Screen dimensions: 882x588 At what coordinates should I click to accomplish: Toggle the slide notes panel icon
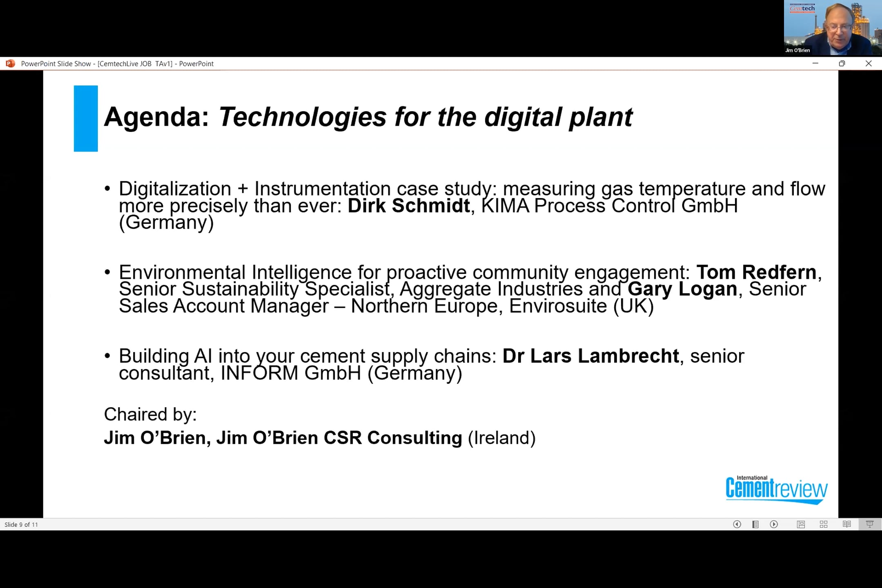click(x=755, y=524)
